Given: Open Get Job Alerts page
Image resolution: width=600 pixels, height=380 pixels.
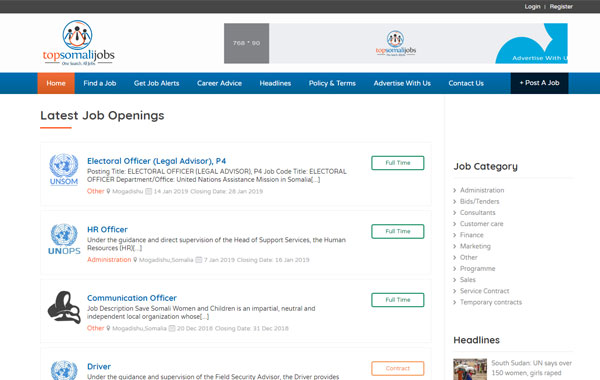Looking at the screenshot, I should click(x=157, y=83).
